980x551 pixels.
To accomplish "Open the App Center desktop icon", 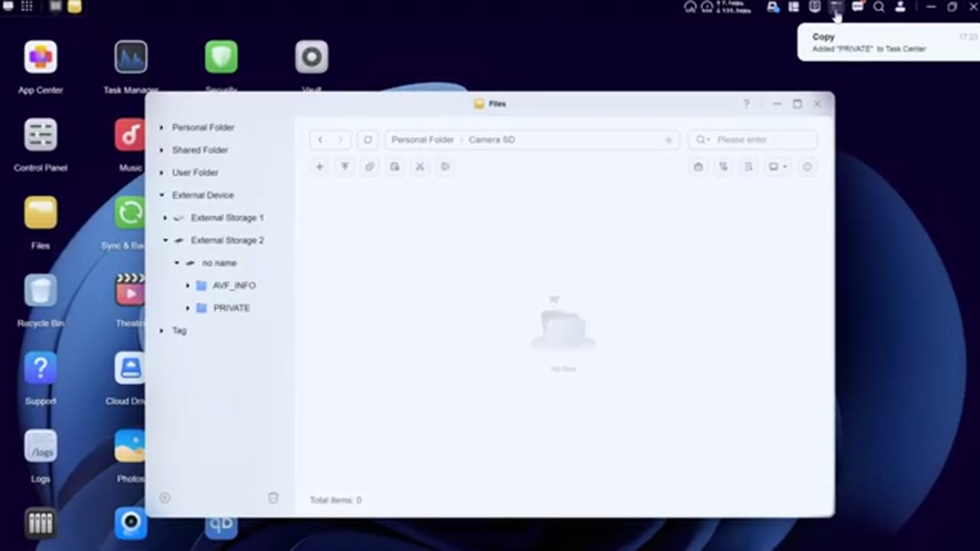I will 41,57.
